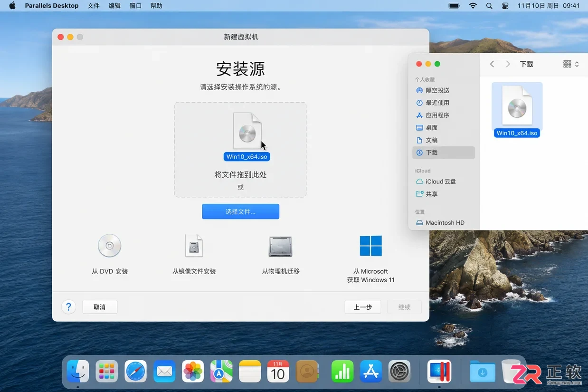Open 最近使用 Recents in Finder sidebar
This screenshot has height=392, width=588.
click(444, 103)
